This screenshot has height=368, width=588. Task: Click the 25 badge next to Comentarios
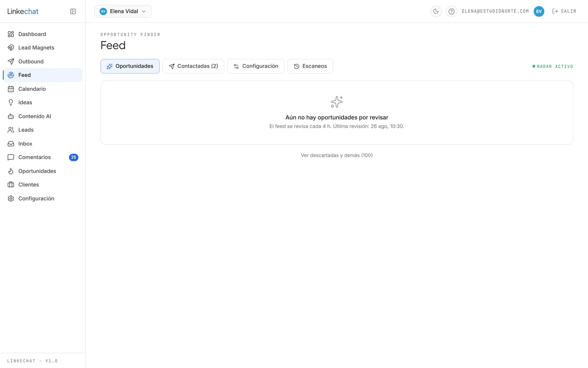tap(73, 158)
